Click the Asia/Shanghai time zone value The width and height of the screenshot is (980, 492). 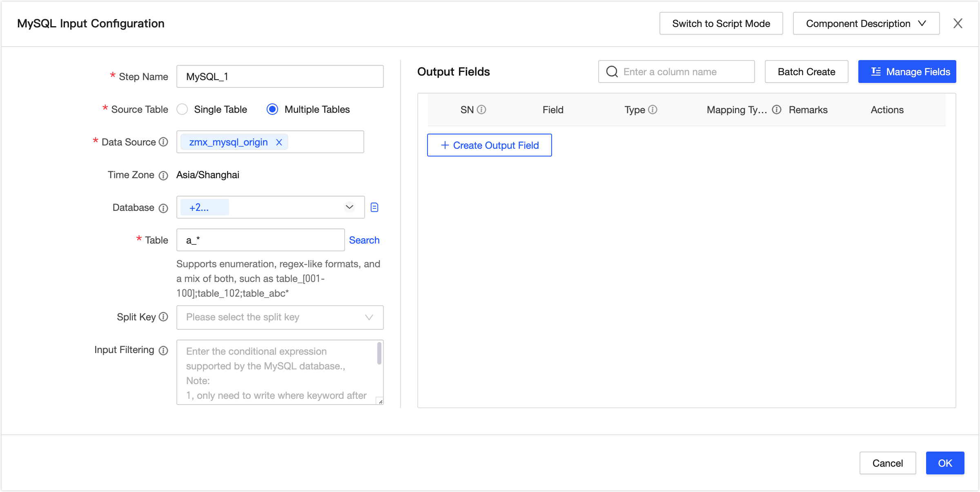208,175
